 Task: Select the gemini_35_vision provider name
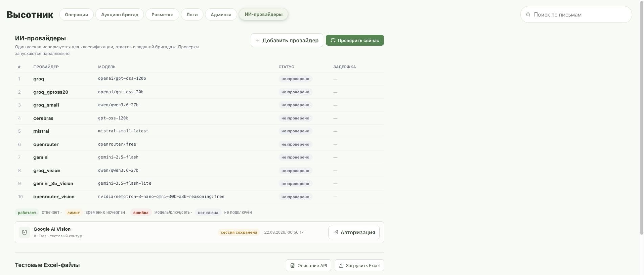click(53, 183)
